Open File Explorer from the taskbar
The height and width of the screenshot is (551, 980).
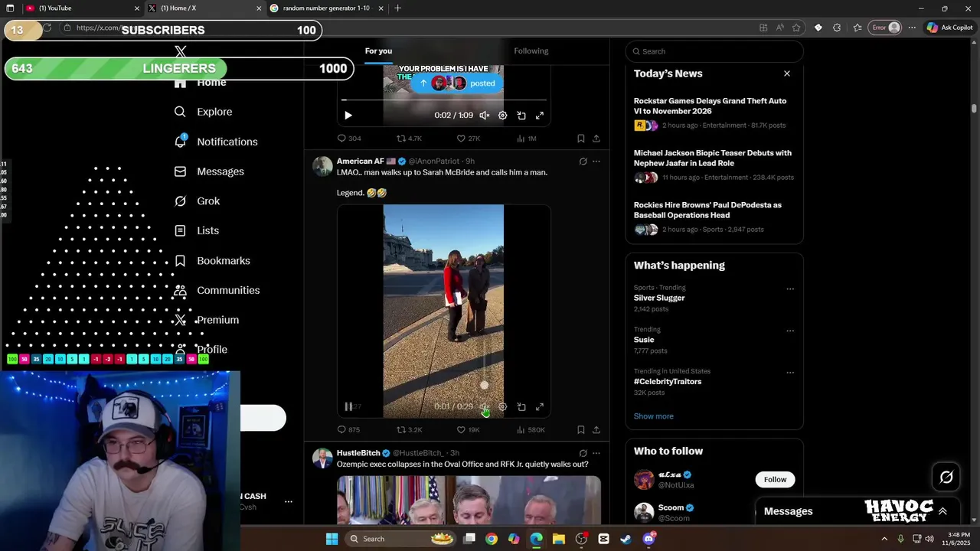(559, 539)
